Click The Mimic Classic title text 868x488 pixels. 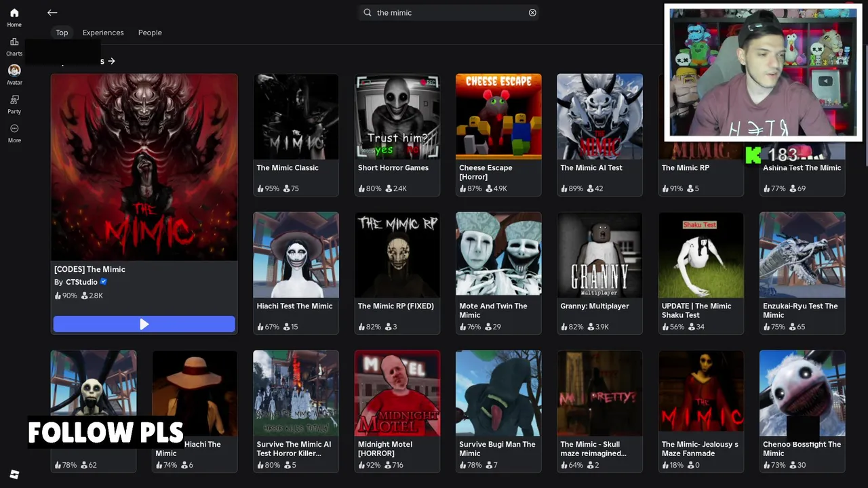[288, 168]
